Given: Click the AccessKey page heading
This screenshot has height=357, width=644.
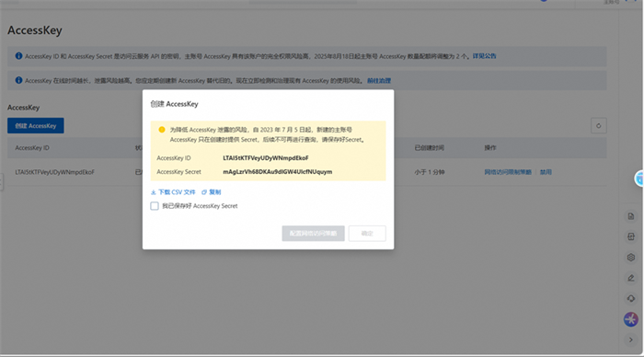Looking at the screenshot, I should point(35,30).
